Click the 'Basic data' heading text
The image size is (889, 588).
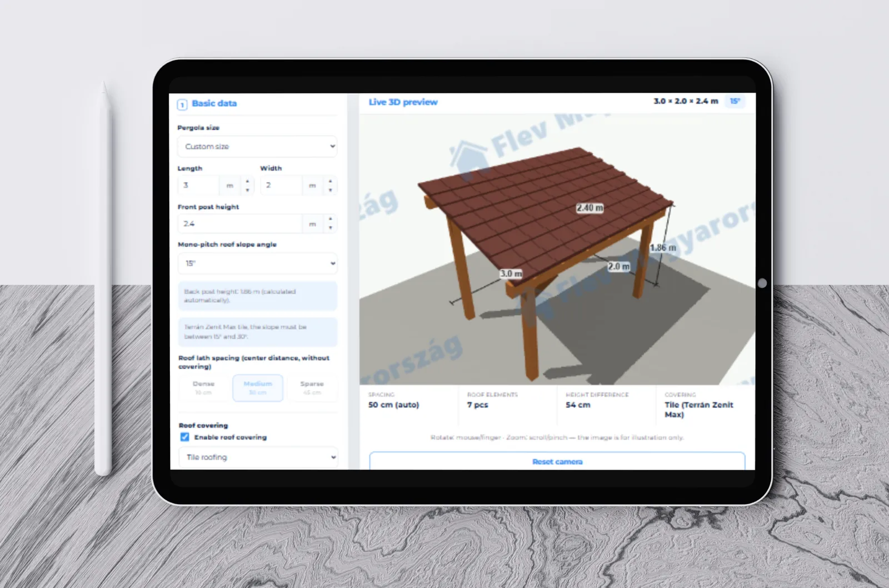click(x=214, y=103)
